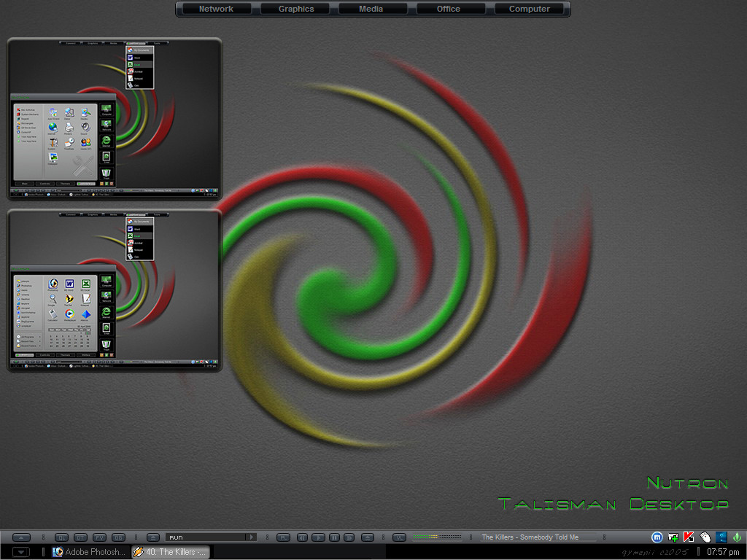Skip to the previous track

coord(303,537)
